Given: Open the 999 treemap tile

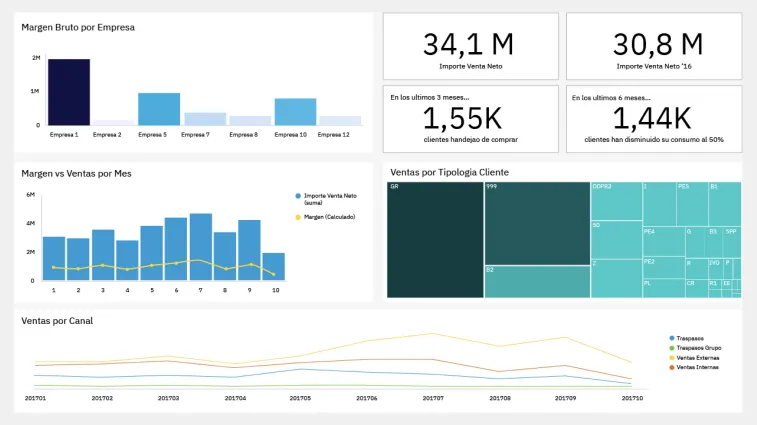Looking at the screenshot, I should pos(537,224).
